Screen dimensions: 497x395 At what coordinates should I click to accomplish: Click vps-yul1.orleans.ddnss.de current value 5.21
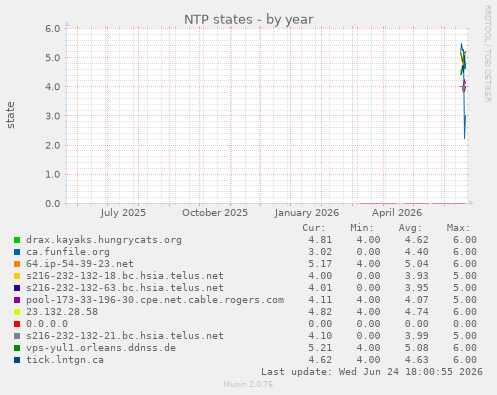point(320,348)
